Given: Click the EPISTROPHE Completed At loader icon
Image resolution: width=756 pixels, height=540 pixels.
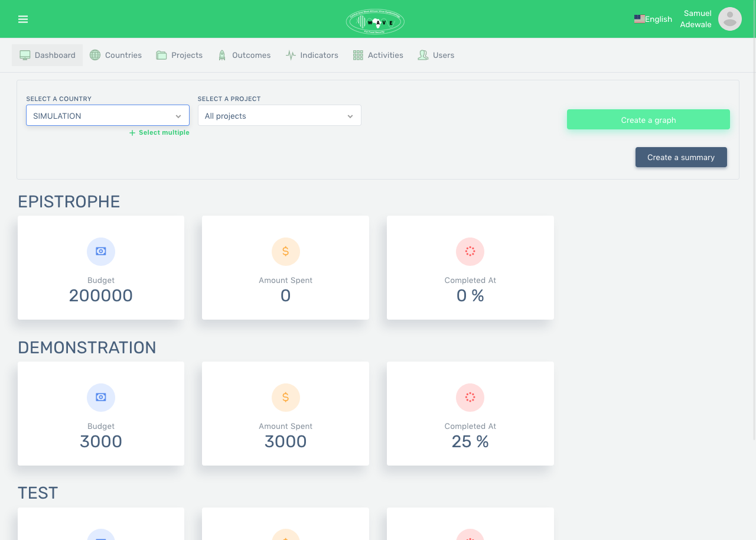Looking at the screenshot, I should pyautogui.click(x=470, y=251).
